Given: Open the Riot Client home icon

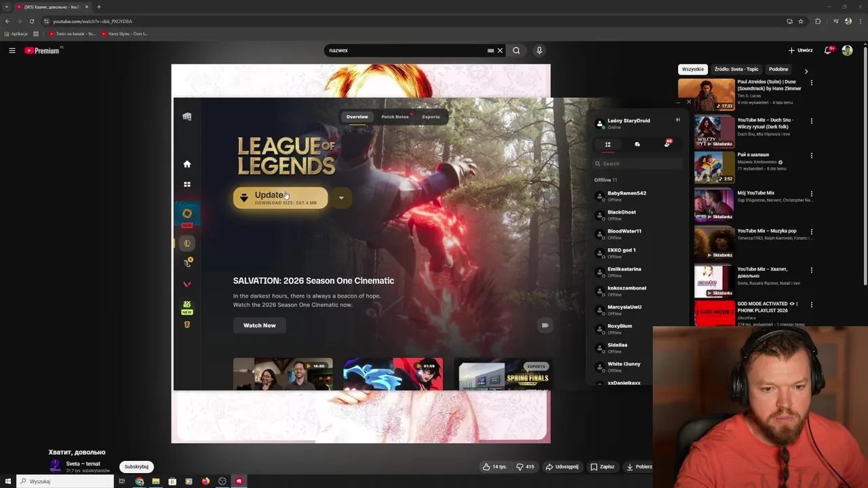Looking at the screenshot, I should [187, 164].
